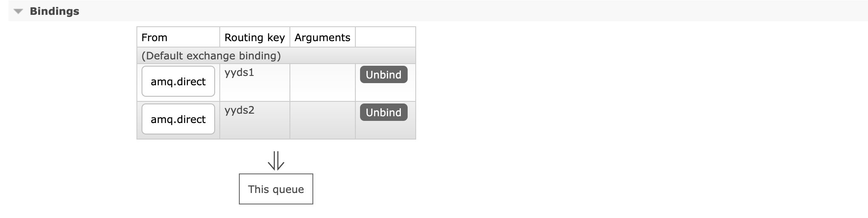Click blank header cell above Unbind buttons
This screenshot has width=868, height=218.
(x=385, y=37)
